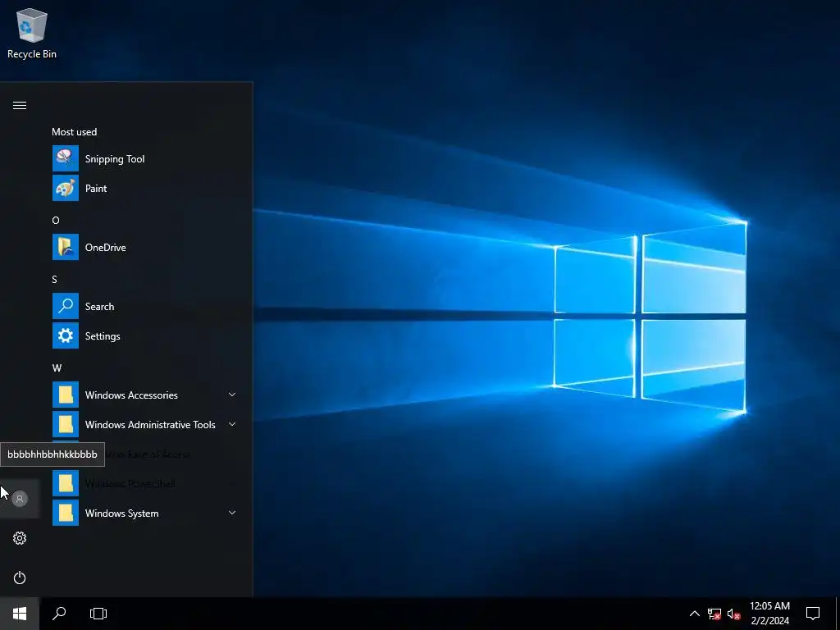Click the Show desktop strip at the taskbar edge
Viewport: 840px width, 630px height.
(838, 614)
